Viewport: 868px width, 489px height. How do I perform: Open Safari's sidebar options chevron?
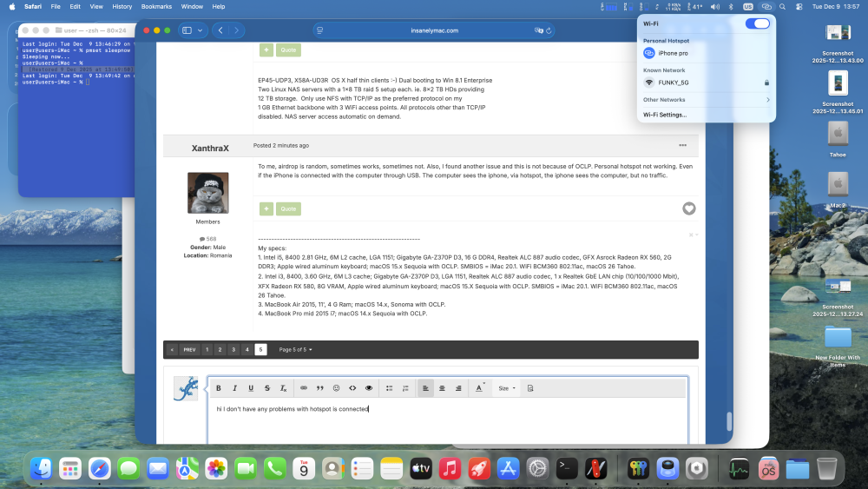tap(200, 30)
